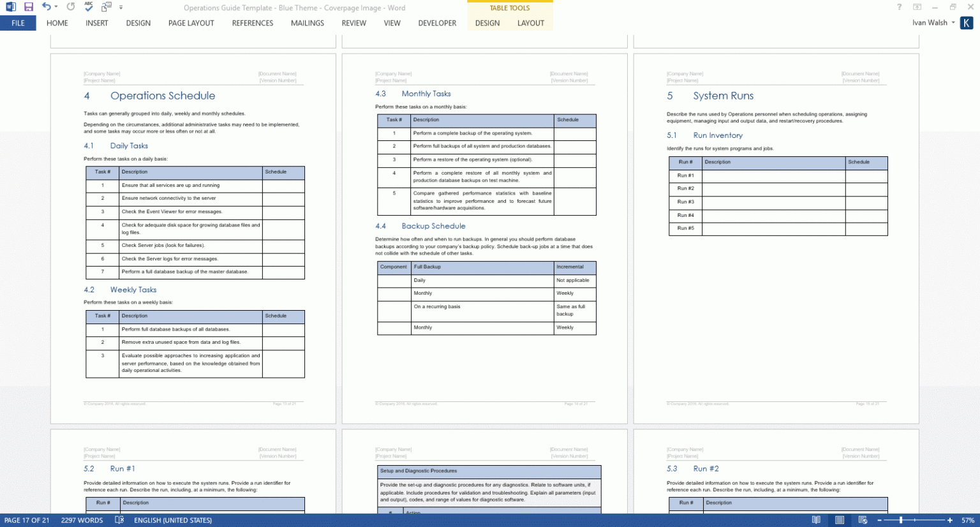
Task: Open the Ivan Walsh account menu
Action: pos(932,22)
